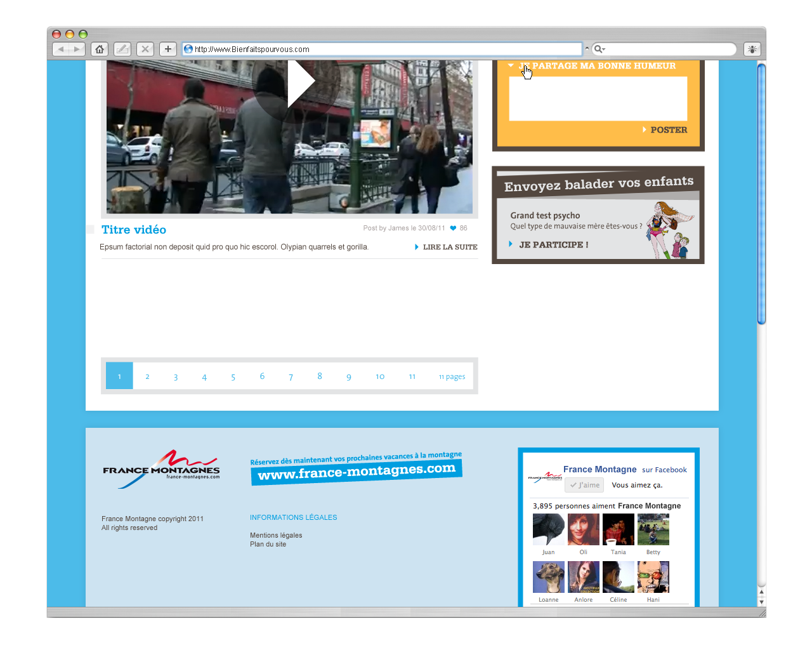
Task: Click the Mentions légales footer link
Action: [276, 535]
